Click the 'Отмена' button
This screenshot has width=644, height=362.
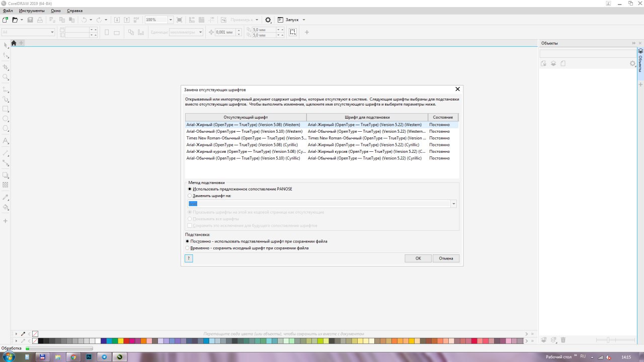(x=446, y=258)
